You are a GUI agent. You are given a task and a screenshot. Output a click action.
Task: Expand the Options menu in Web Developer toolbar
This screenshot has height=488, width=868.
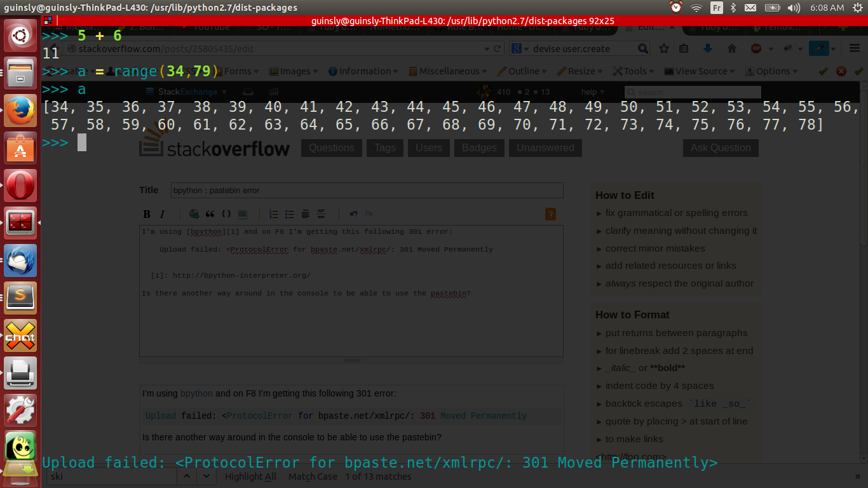773,71
